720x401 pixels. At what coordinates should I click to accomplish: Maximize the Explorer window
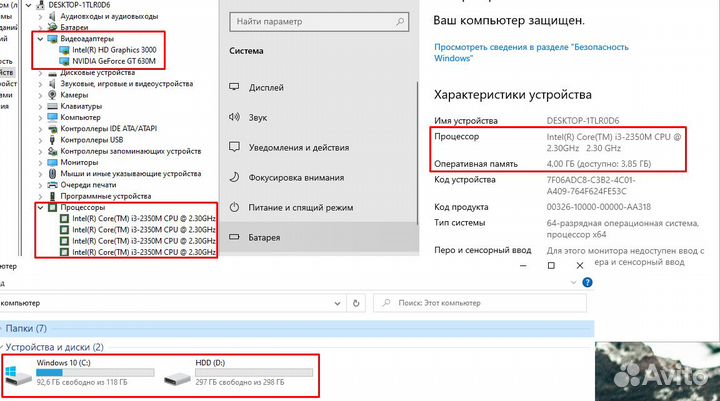[x=551, y=265]
